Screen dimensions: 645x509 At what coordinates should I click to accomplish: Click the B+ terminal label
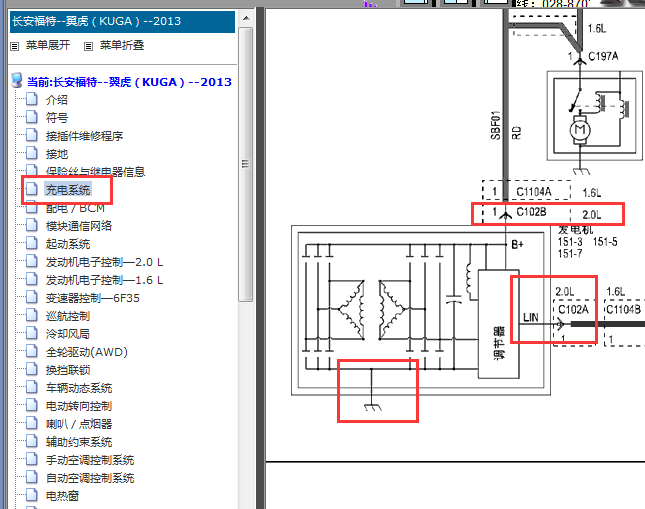517,244
